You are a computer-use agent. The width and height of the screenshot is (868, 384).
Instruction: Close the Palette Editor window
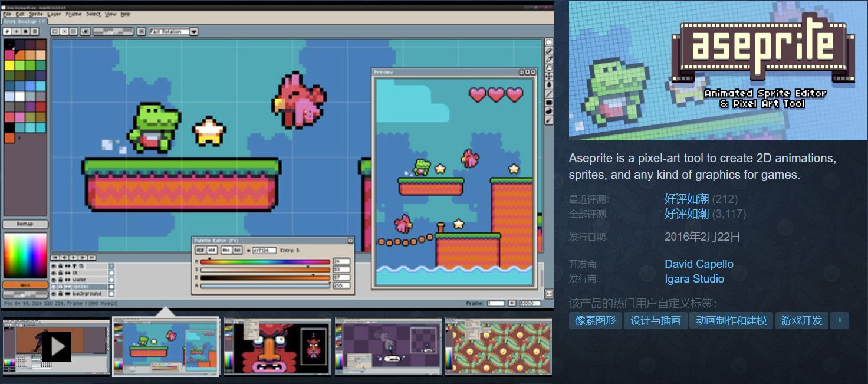pos(350,241)
